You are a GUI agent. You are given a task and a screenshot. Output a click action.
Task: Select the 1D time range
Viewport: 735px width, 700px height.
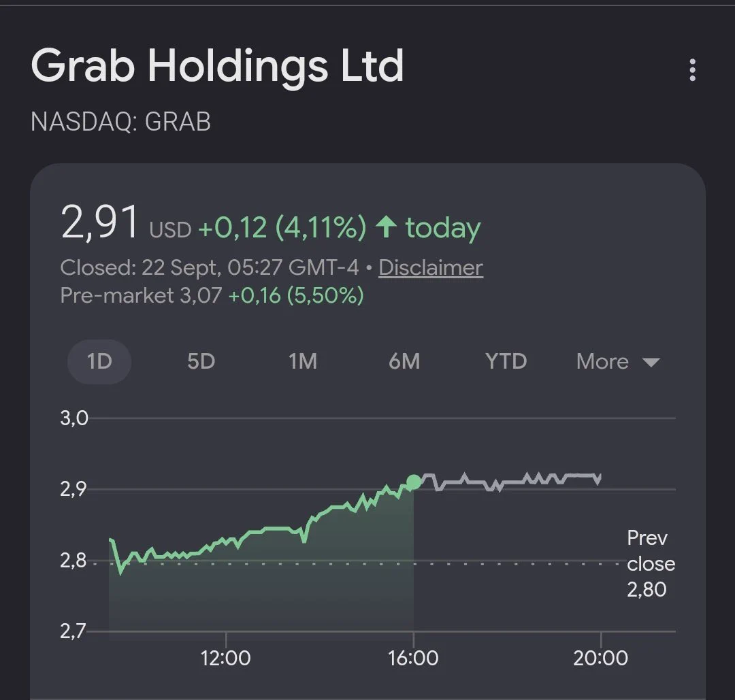tap(99, 362)
